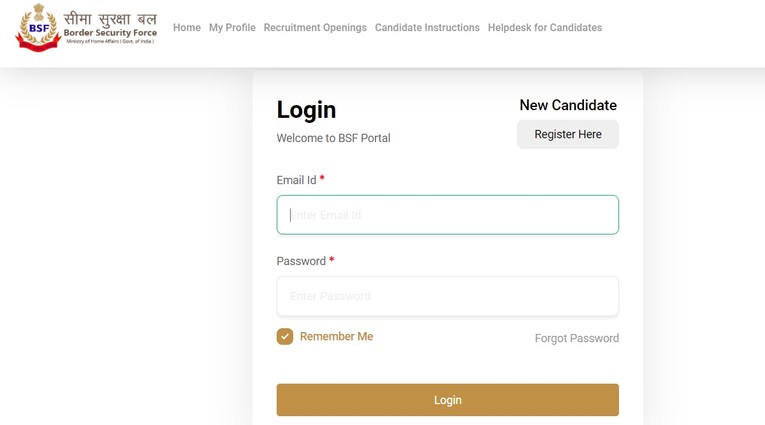Click the Hindi title in the header logo

(110, 20)
